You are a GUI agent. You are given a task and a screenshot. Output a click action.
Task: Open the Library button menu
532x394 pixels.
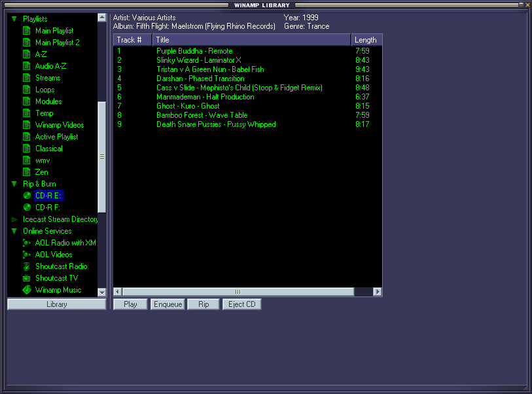pyautogui.click(x=57, y=304)
